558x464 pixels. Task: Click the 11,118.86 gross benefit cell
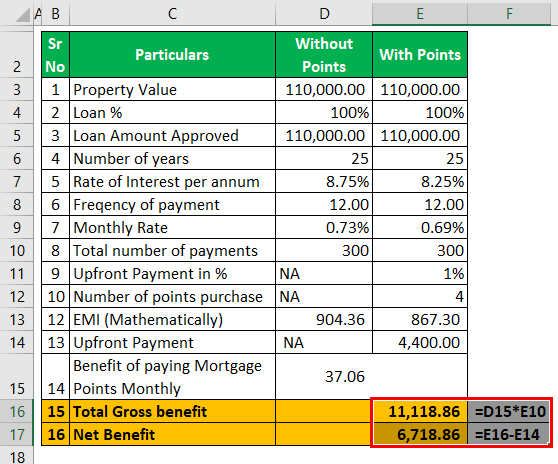tap(420, 411)
